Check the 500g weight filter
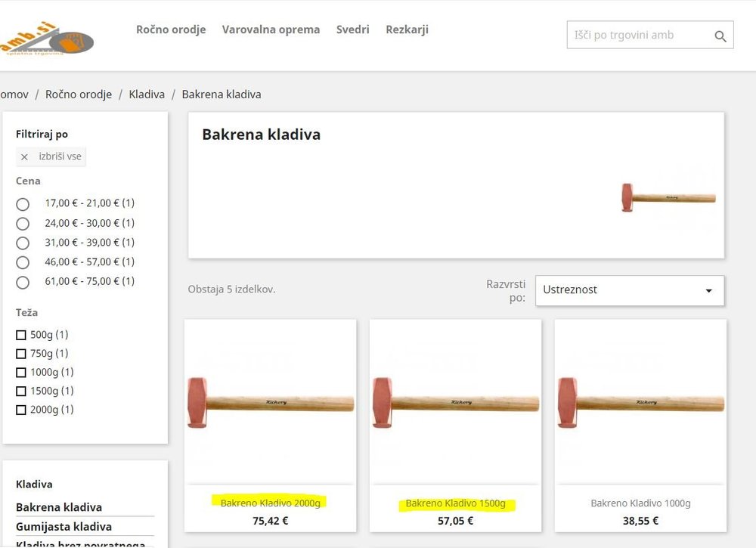Viewport: 756px width, 548px height. click(20, 335)
